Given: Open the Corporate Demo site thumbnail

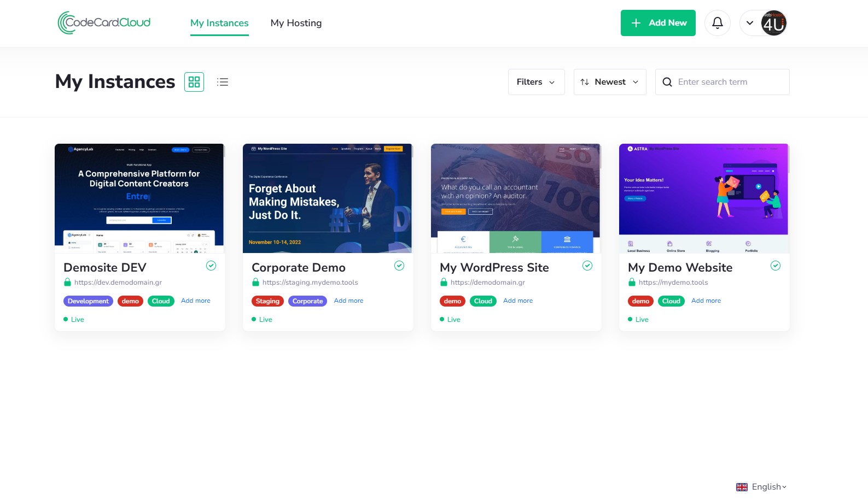Looking at the screenshot, I should [x=327, y=198].
